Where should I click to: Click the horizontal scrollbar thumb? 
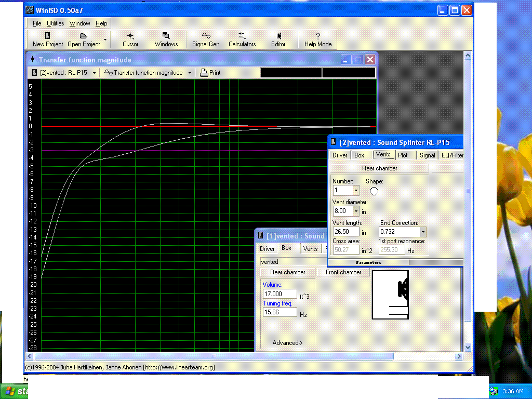[214, 356]
